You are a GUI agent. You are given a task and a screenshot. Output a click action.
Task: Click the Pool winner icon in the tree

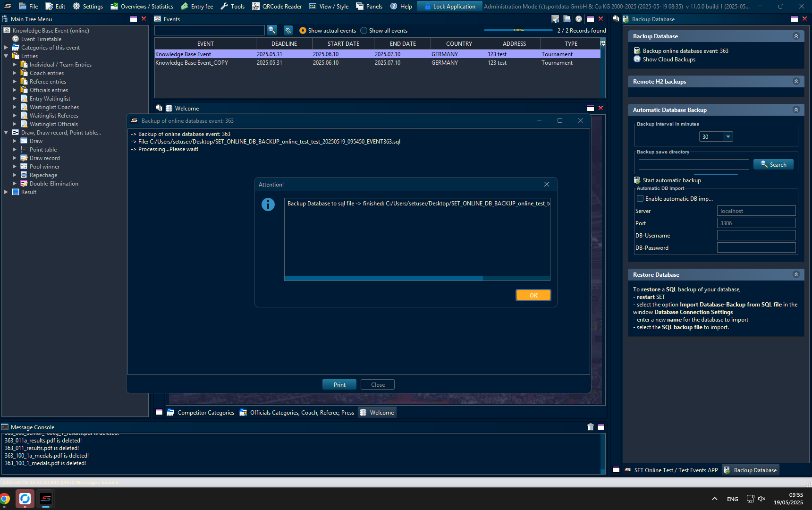click(x=24, y=167)
